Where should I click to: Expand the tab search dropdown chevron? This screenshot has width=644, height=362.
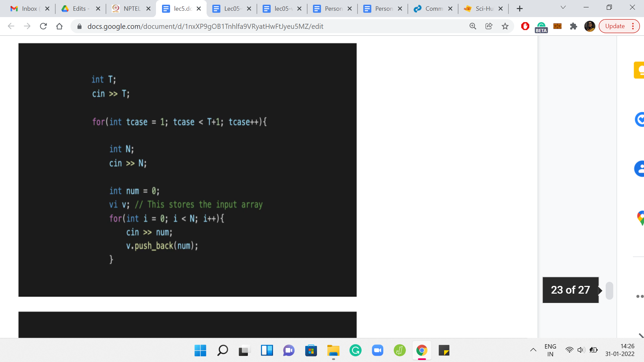[x=563, y=7]
